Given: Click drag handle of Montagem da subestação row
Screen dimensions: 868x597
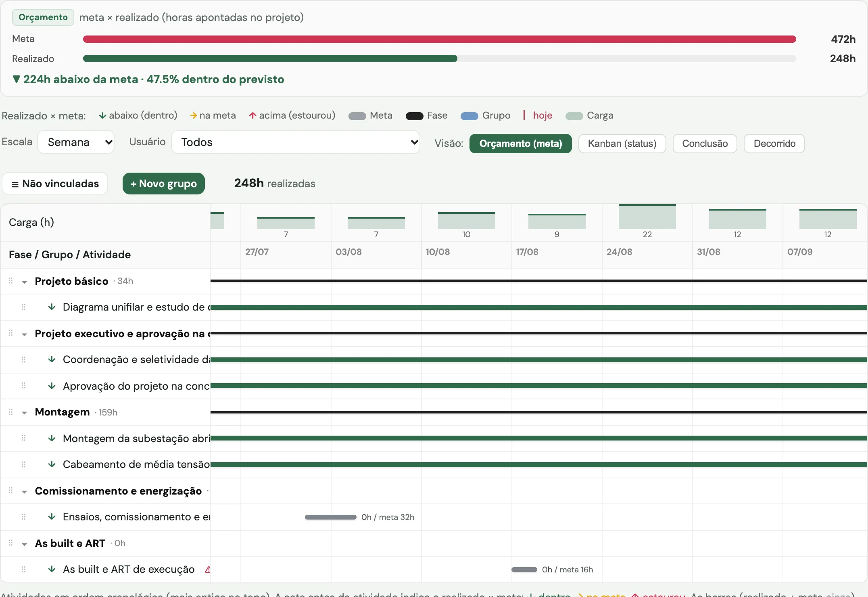Looking at the screenshot, I should coord(23,438).
